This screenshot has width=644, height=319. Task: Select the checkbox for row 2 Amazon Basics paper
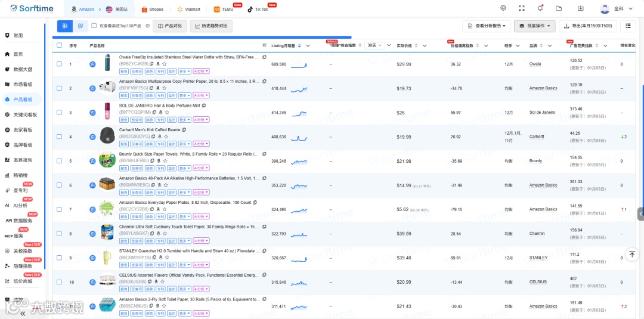coord(59,88)
